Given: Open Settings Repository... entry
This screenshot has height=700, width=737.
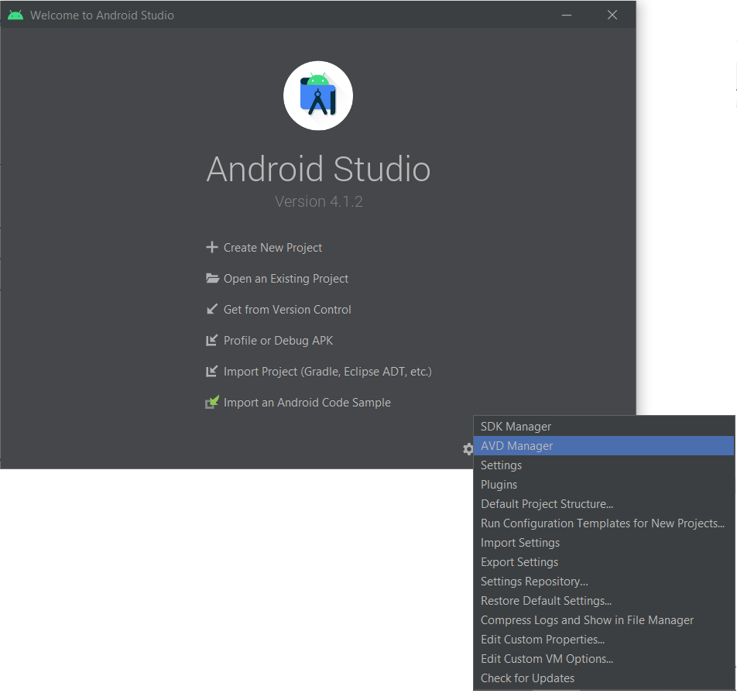Looking at the screenshot, I should click(604, 581).
